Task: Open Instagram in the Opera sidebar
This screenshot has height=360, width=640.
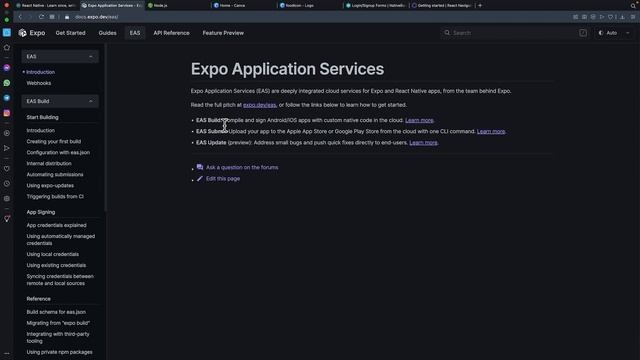Action: [x=7, y=113]
